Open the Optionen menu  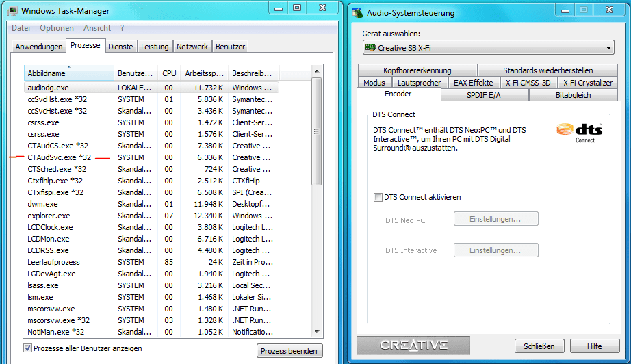click(57, 28)
